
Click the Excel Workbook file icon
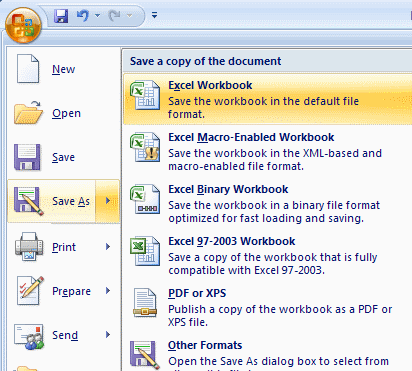point(145,95)
